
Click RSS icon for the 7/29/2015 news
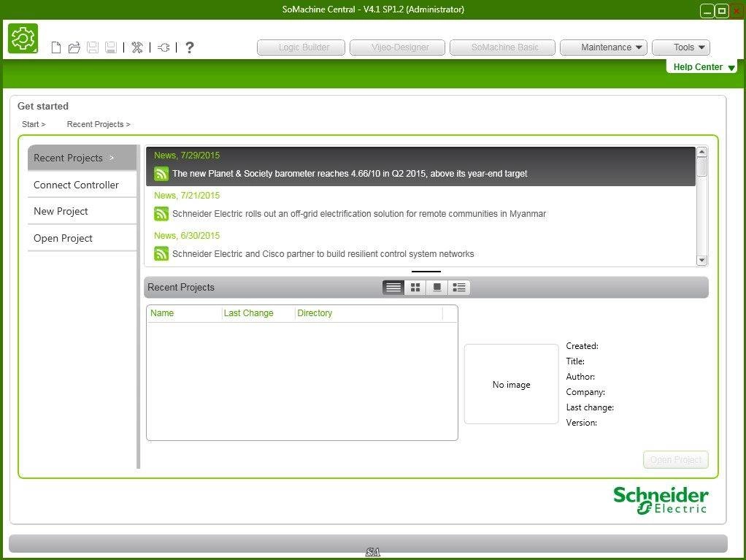161,174
